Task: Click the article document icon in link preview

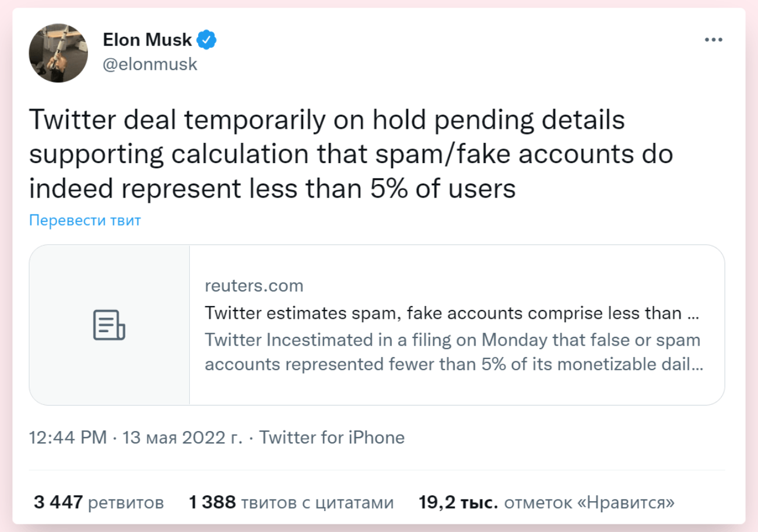Action: click(108, 325)
